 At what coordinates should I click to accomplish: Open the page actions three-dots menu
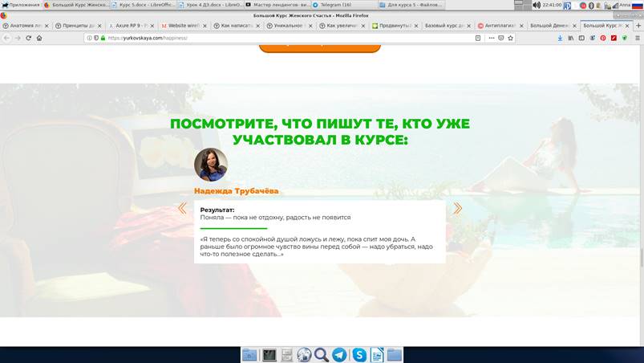tap(491, 38)
